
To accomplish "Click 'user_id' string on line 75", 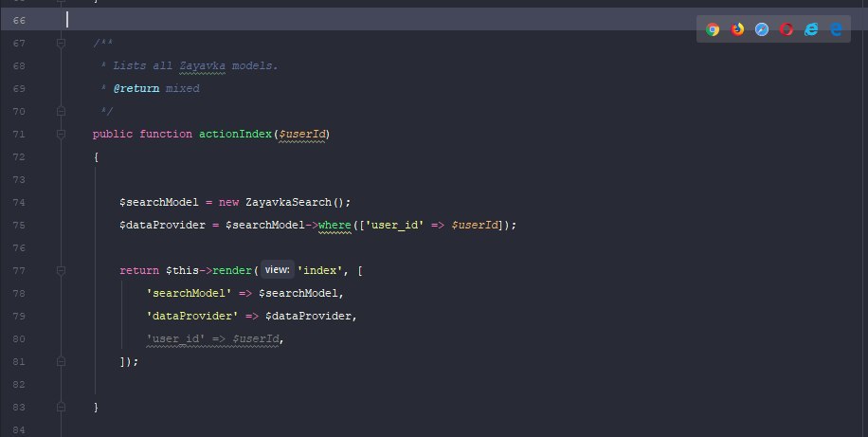I will point(394,225).
